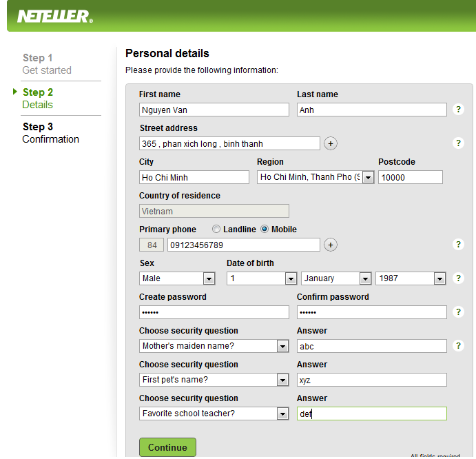Screen dimensions: 476x459
Task: Go to Step 1 Get started
Action: click(x=46, y=64)
